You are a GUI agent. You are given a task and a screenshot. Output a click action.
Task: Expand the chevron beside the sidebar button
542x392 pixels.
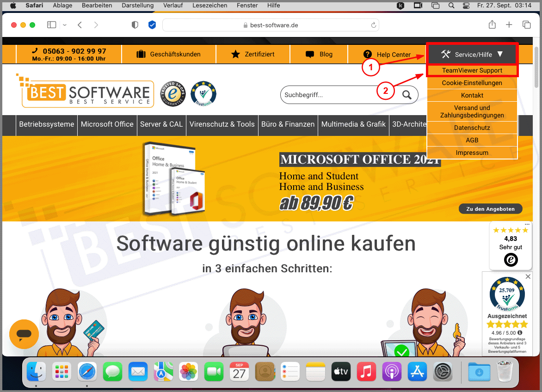click(64, 24)
